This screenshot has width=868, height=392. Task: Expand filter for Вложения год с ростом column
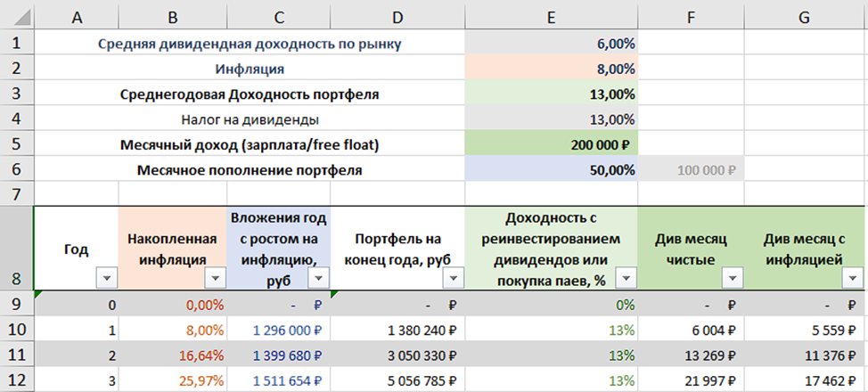[316, 279]
